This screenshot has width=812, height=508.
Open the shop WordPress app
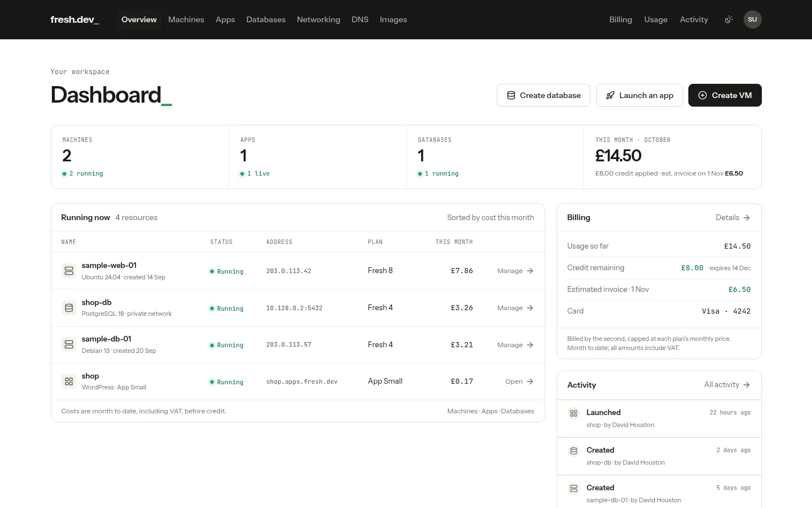point(519,381)
